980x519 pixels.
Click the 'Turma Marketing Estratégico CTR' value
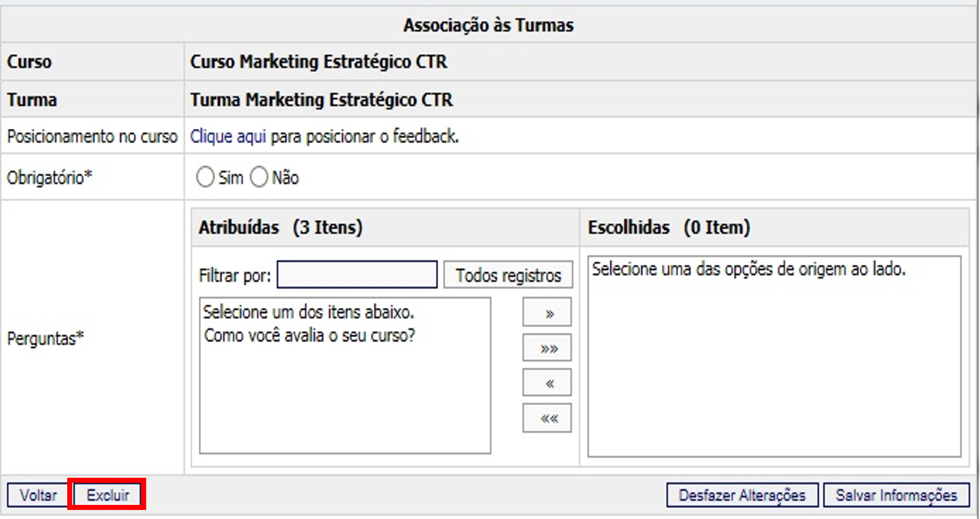tap(321, 100)
